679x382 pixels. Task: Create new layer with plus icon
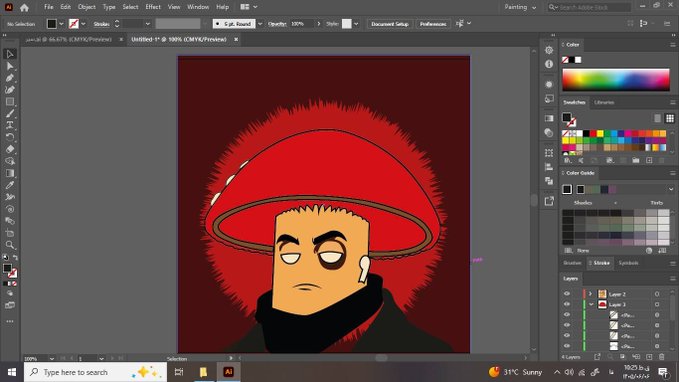(649, 357)
